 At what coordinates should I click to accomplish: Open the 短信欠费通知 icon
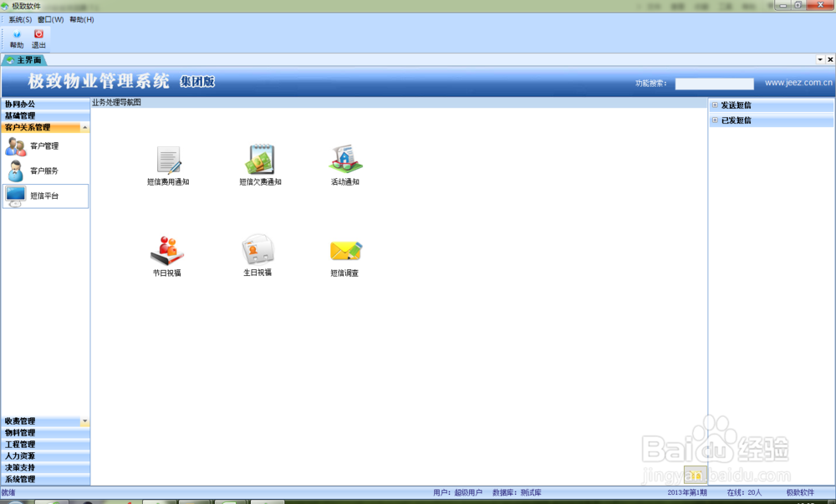point(260,160)
